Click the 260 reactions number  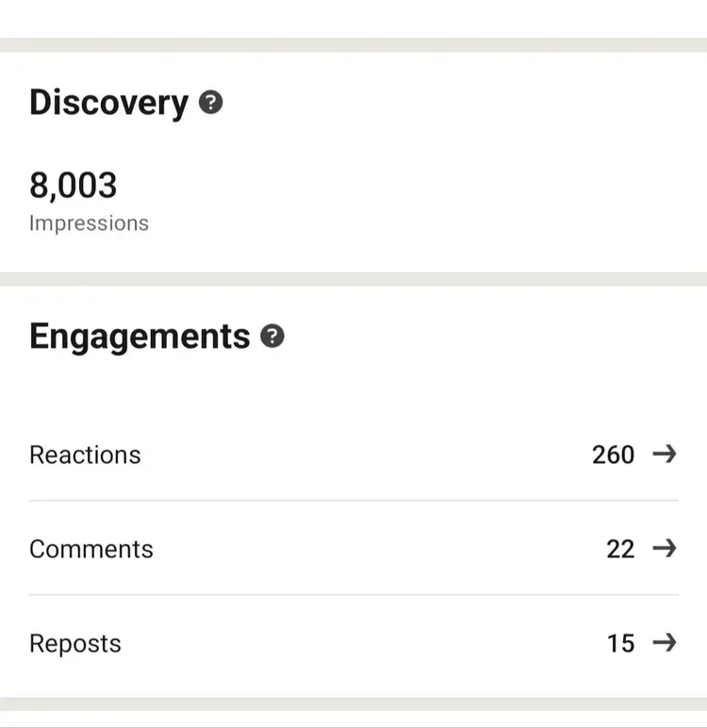(613, 455)
